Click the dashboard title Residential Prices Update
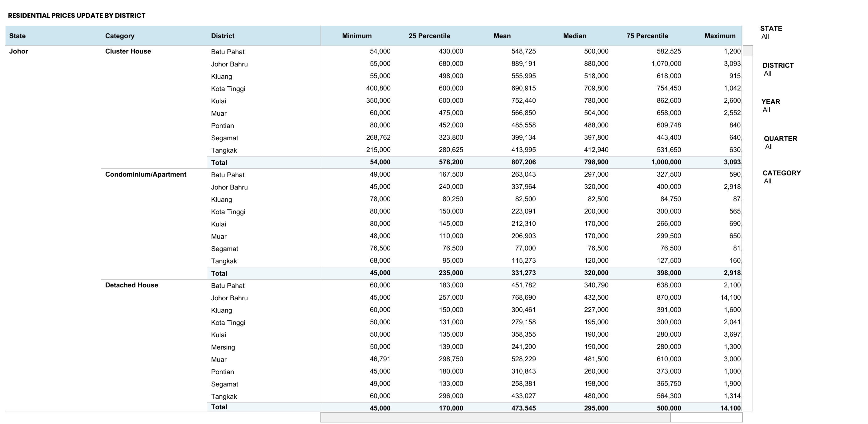The height and width of the screenshot is (424, 868). [77, 15]
